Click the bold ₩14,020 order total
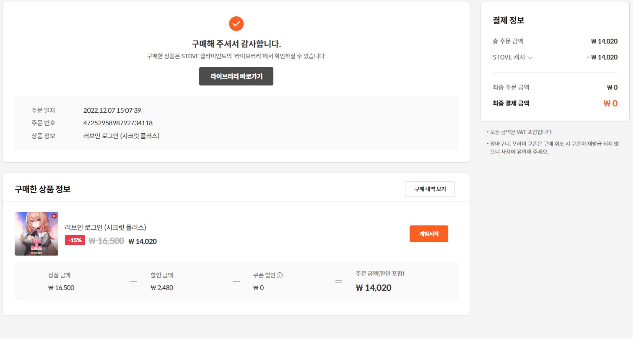644x362 pixels. [374, 288]
